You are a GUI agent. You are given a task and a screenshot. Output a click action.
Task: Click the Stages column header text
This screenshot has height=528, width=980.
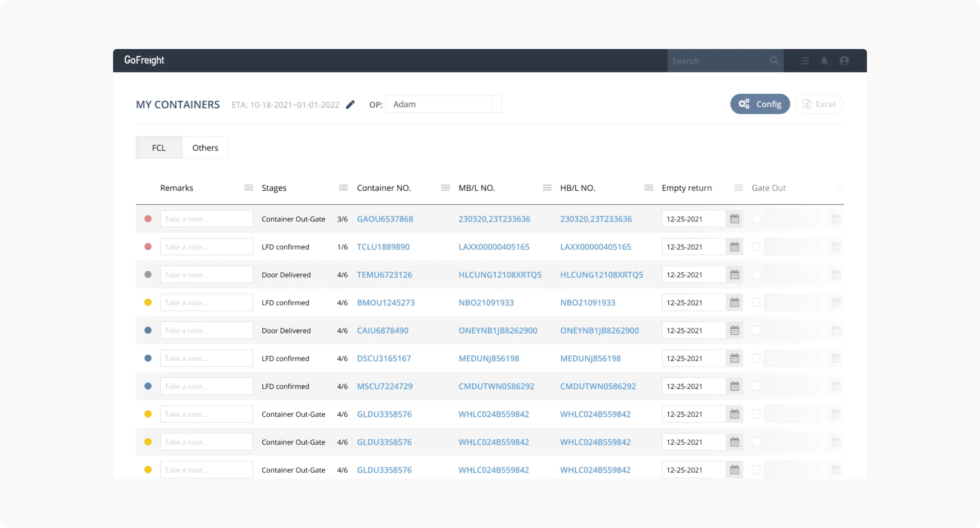click(274, 188)
